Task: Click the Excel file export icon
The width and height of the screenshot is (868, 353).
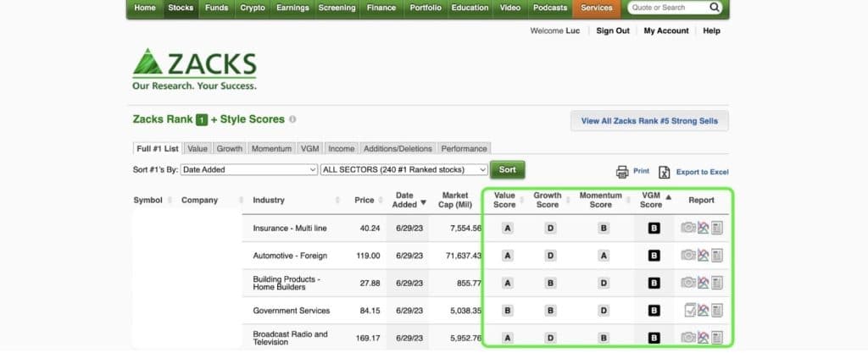Action: 665,173
